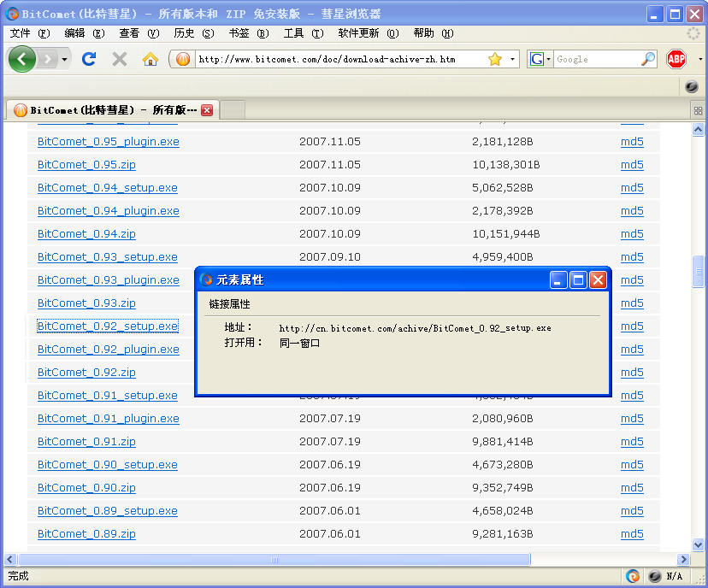708x588 pixels.
Task: Click the green status icon in the status bar
Action: click(x=633, y=575)
